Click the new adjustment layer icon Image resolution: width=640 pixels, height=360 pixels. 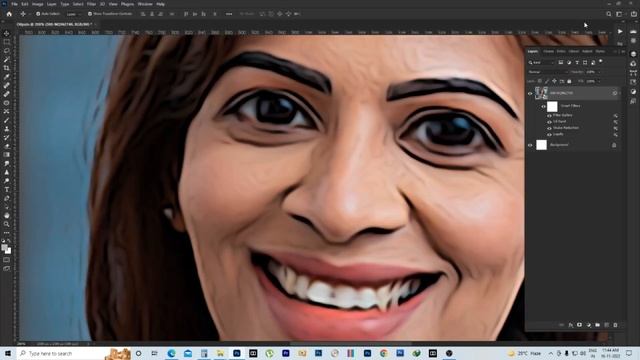pos(588,325)
